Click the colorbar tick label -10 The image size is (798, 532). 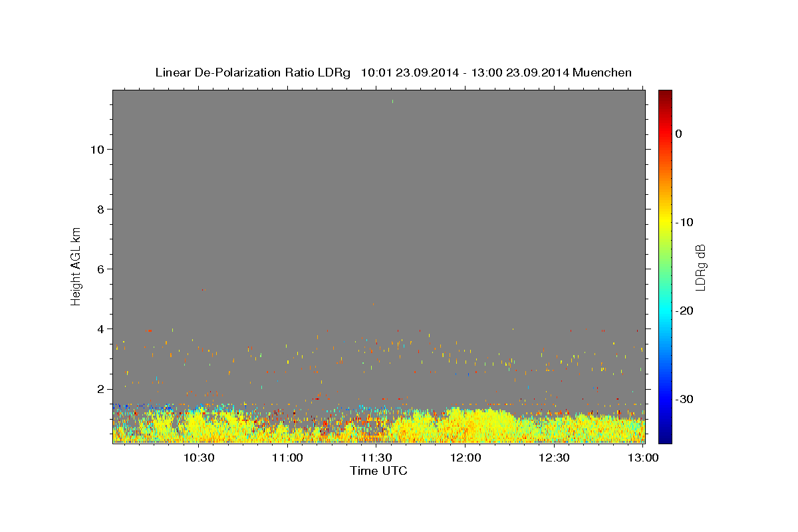(685, 222)
